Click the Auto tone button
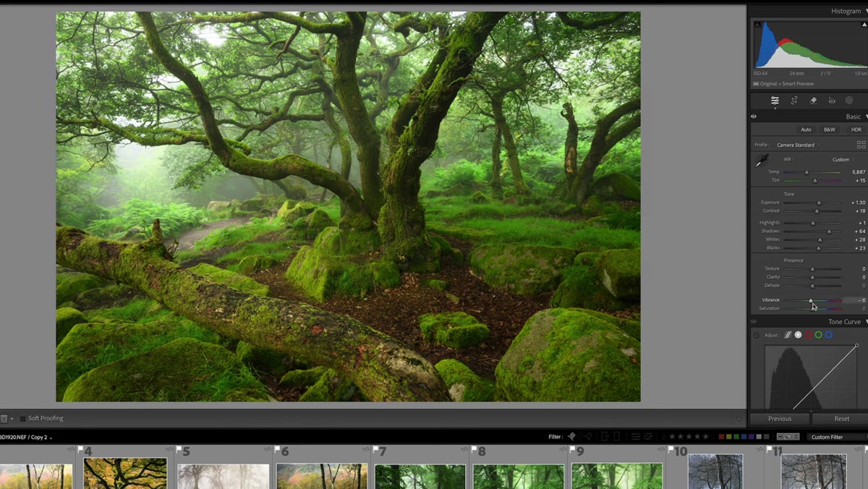 pos(806,129)
